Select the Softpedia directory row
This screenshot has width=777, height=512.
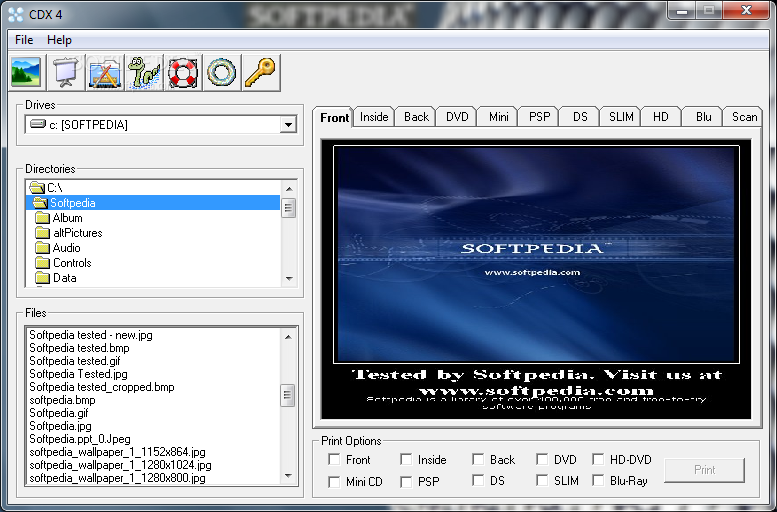pyautogui.click(x=153, y=203)
